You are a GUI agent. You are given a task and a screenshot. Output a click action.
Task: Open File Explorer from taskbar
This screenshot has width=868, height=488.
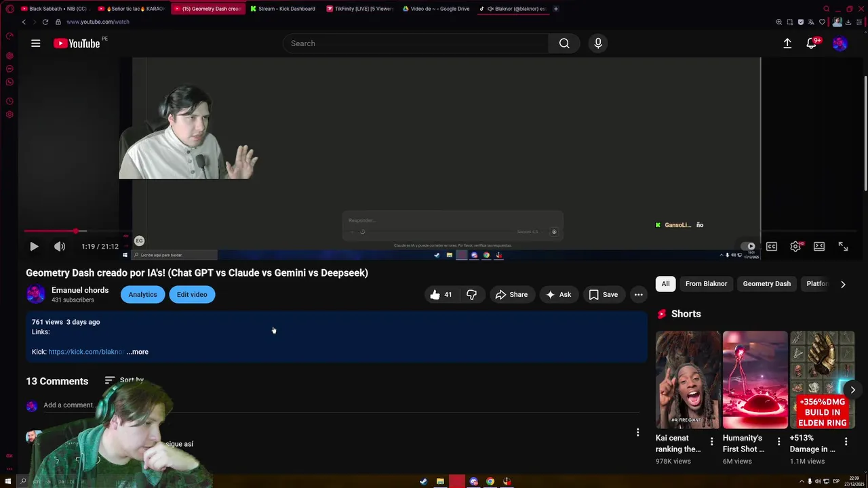pos(440,481)
